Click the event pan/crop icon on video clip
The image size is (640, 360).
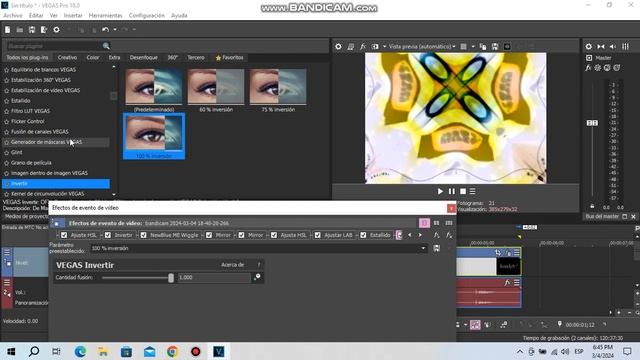[x=498, y=253]
